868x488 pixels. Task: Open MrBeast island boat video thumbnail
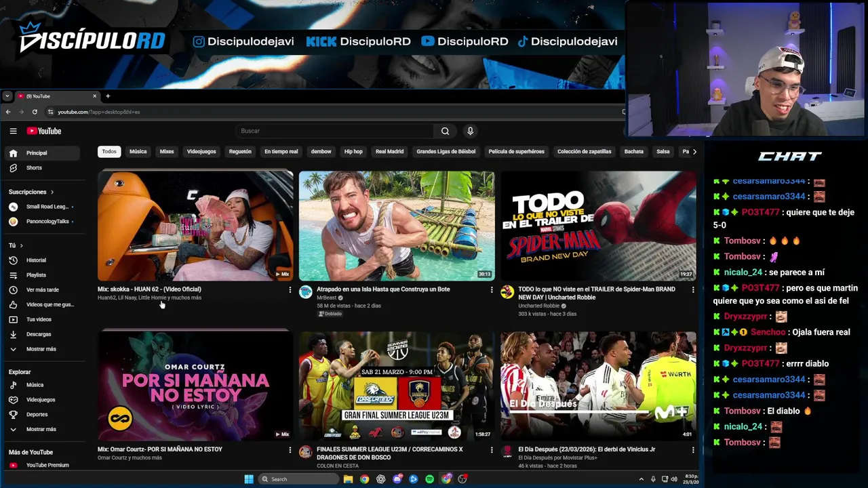click(x=397, y=226)
